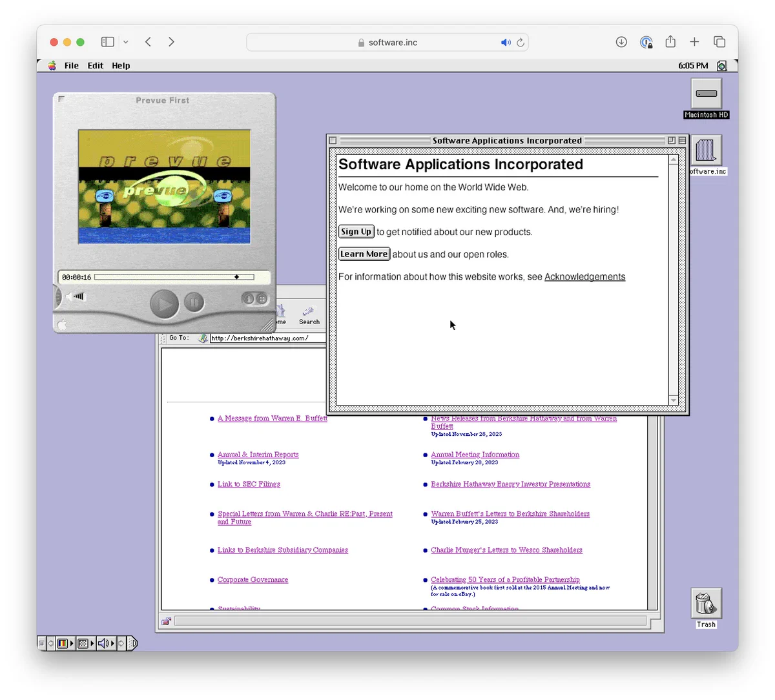Viewport: 775px width, 700px height.
Task: Click the Prevue video frame
Action: click(164, 187)
